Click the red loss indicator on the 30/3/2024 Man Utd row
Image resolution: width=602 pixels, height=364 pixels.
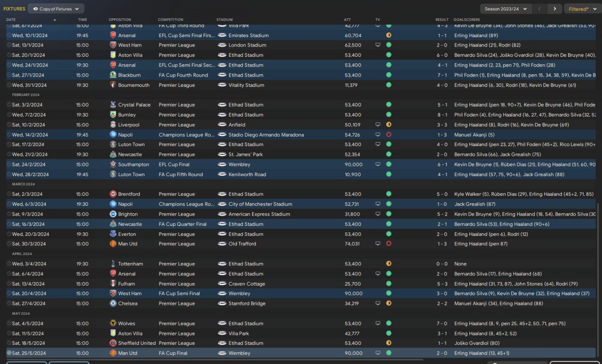pos(388,244)
